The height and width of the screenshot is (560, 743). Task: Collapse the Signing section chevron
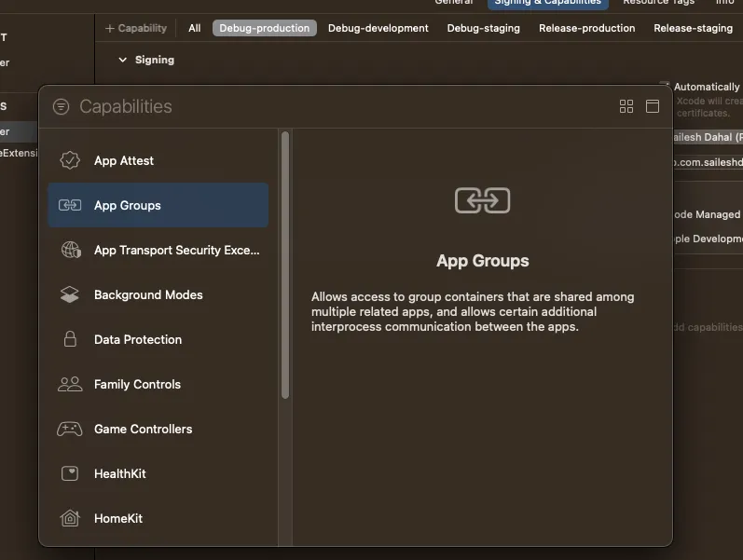click(x=123, y=60)
